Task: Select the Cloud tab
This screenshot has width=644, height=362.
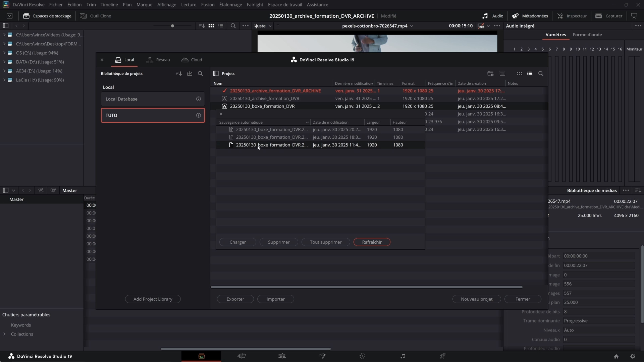Action: click(x=192, y=60)
